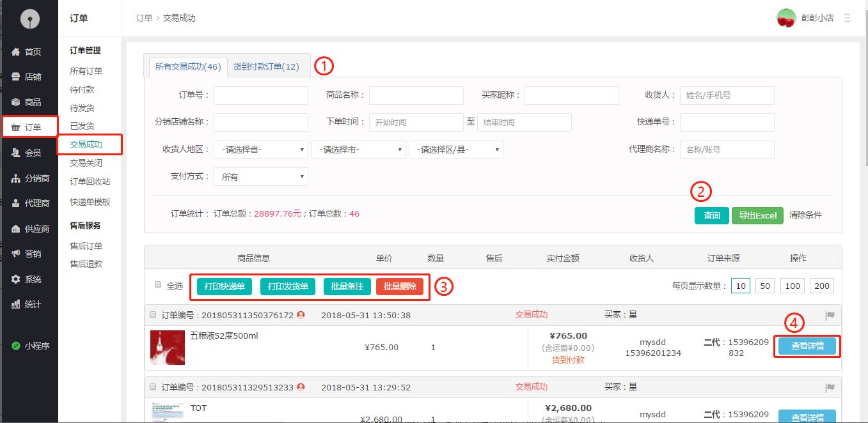The height and width of the screenshot is (423, 868).
Task: Open marketing (营销) megaphone icon
Action: [16, 254]
